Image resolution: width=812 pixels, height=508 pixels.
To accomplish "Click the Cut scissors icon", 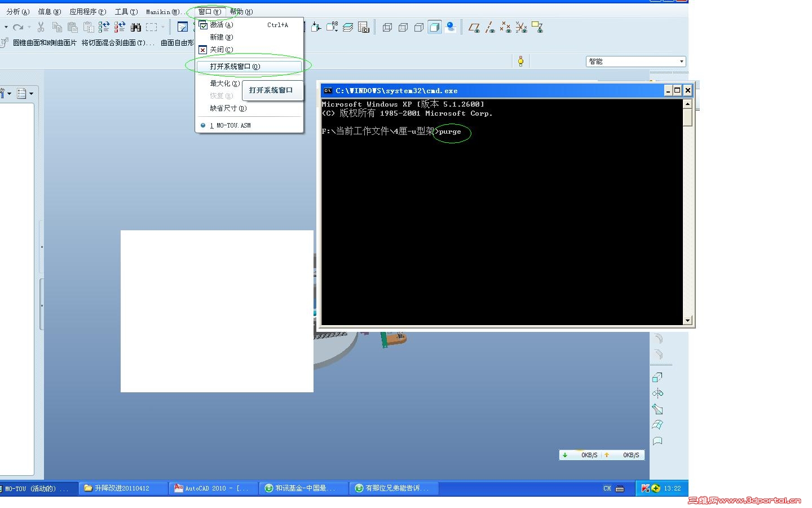I will click(41, 27).
